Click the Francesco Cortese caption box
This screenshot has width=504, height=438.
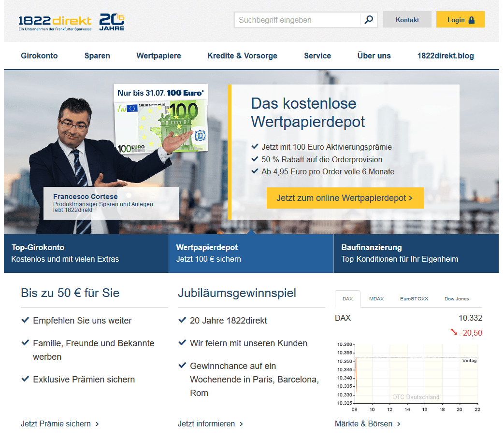(111, 203)
